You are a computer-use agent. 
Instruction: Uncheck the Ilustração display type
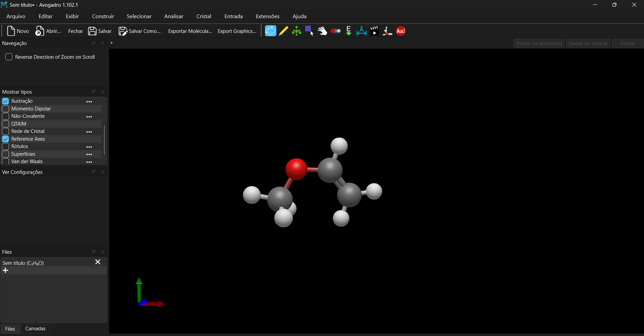[6, 101]
